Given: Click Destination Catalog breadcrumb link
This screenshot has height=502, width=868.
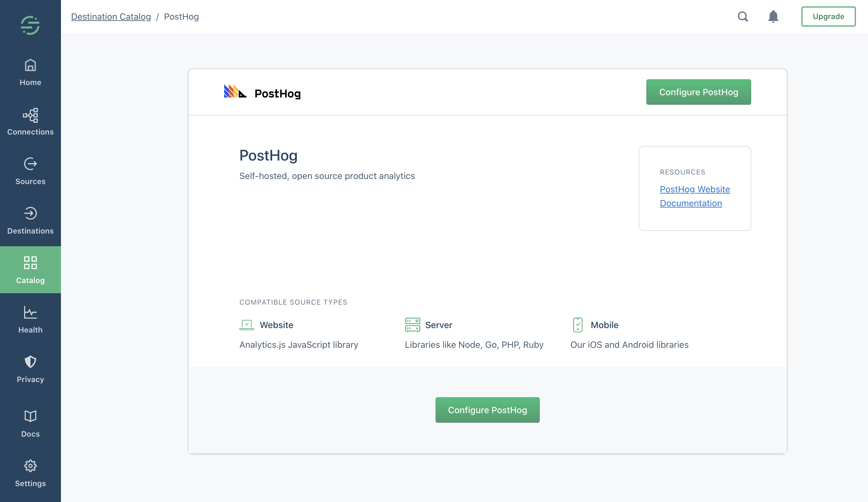Looking at the screenshot, I should (111, 17).
